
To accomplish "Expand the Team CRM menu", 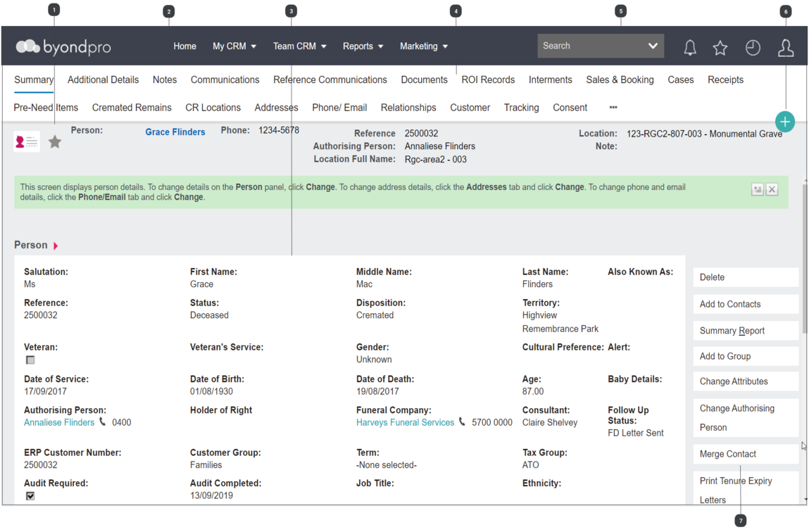I will click(300, 46).
